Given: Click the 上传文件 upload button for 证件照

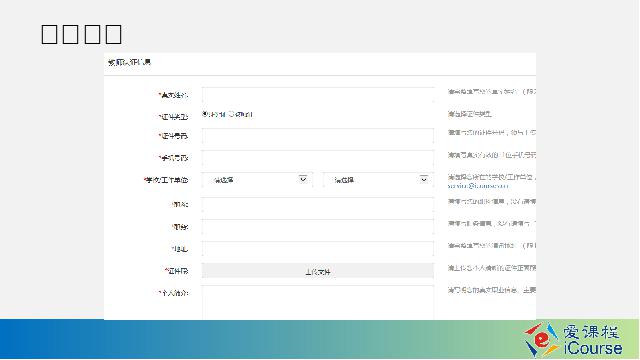Looking at the screenshot, I should click(318, 271).
